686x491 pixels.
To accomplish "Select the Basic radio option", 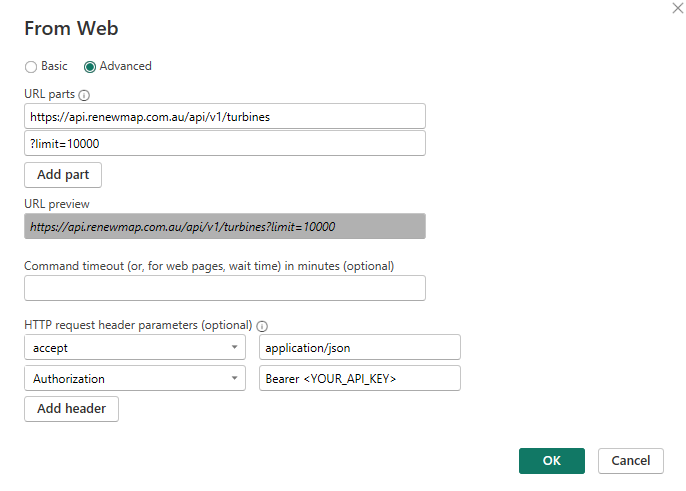I will [31, 67].
